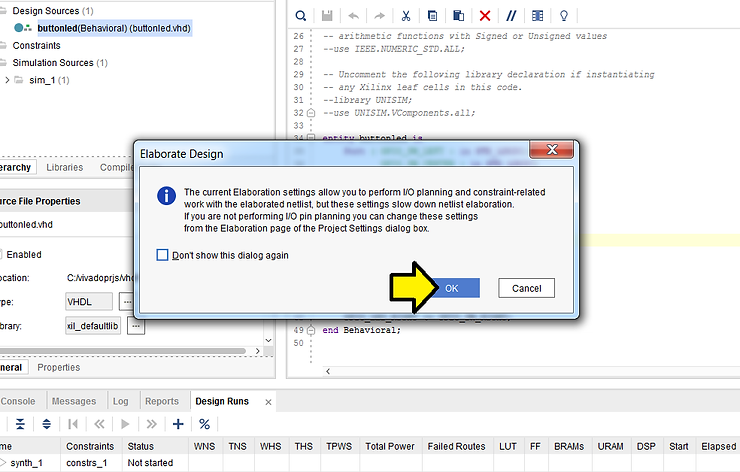740x472 pixels.
Task: Open the Console tab
Action: click(x=19, y=401)
